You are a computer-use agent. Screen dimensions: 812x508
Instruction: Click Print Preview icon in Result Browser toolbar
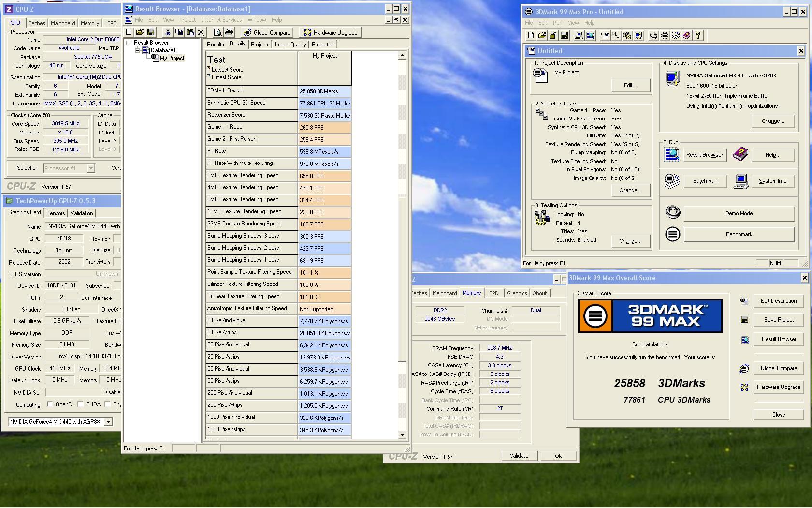pos(218,32)
